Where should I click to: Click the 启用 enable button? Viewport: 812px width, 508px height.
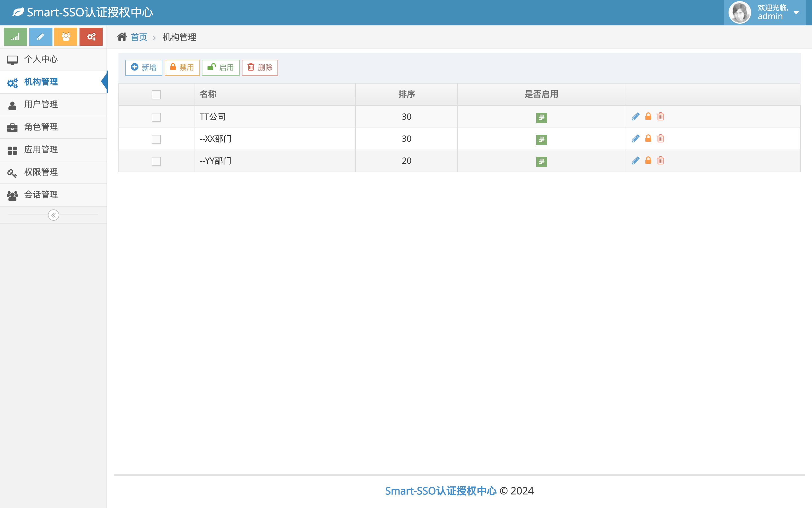coord(220,67)
